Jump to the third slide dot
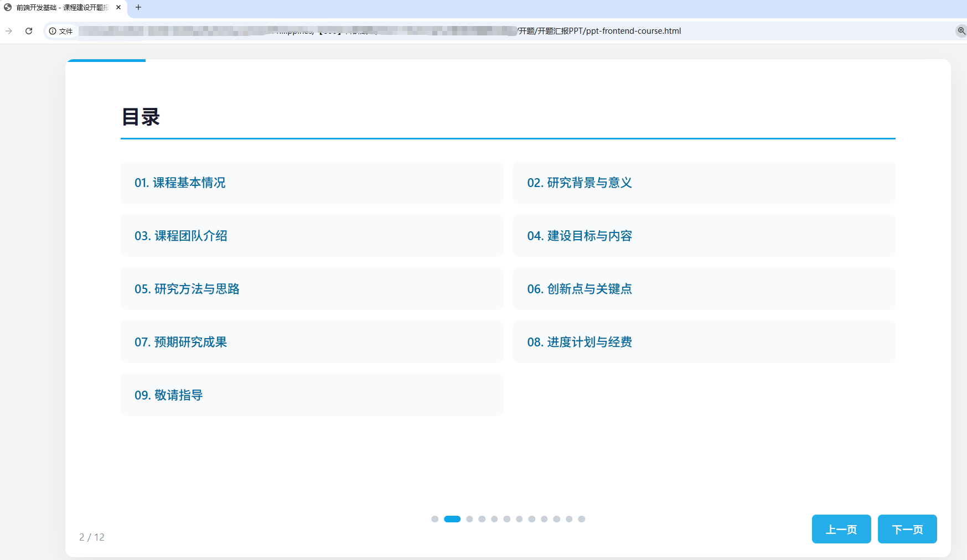Screen dimensions: 967x560 click(469, 519)
